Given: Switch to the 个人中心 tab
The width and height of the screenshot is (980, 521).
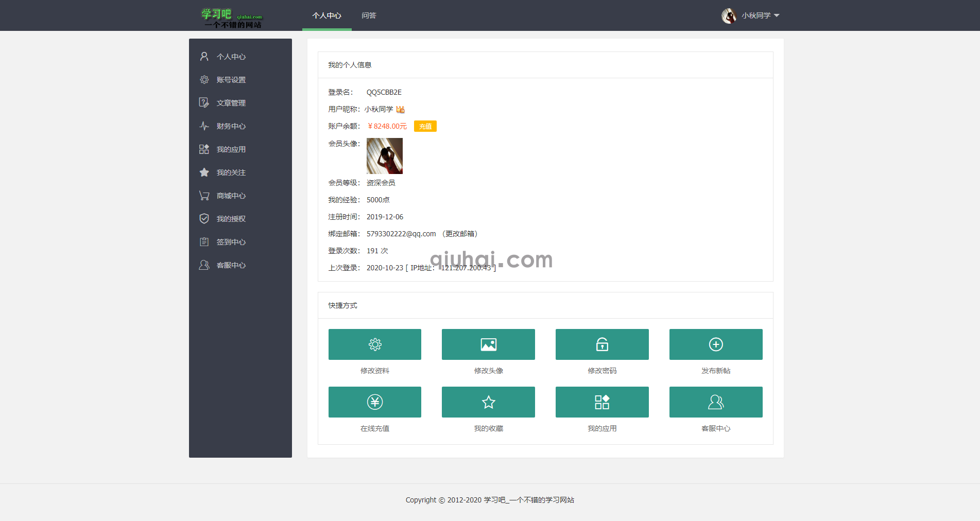Looking at the screenshot, I should (327, 15).
